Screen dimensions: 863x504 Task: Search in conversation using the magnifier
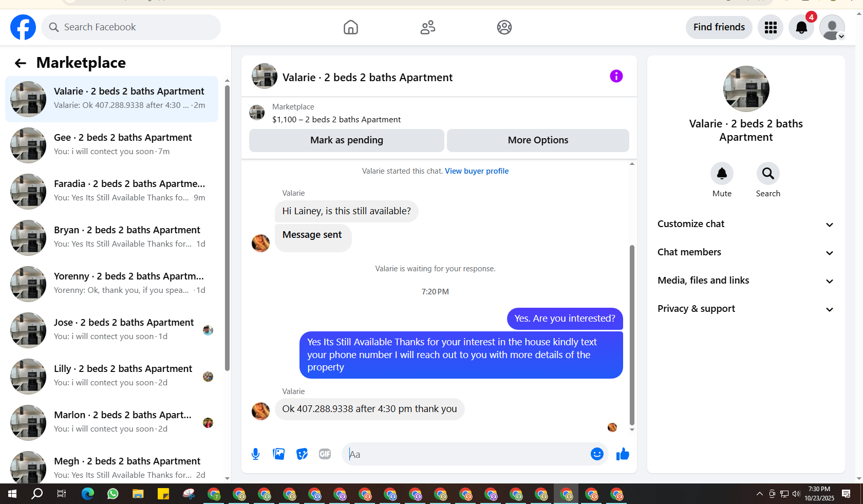(768, 174)
